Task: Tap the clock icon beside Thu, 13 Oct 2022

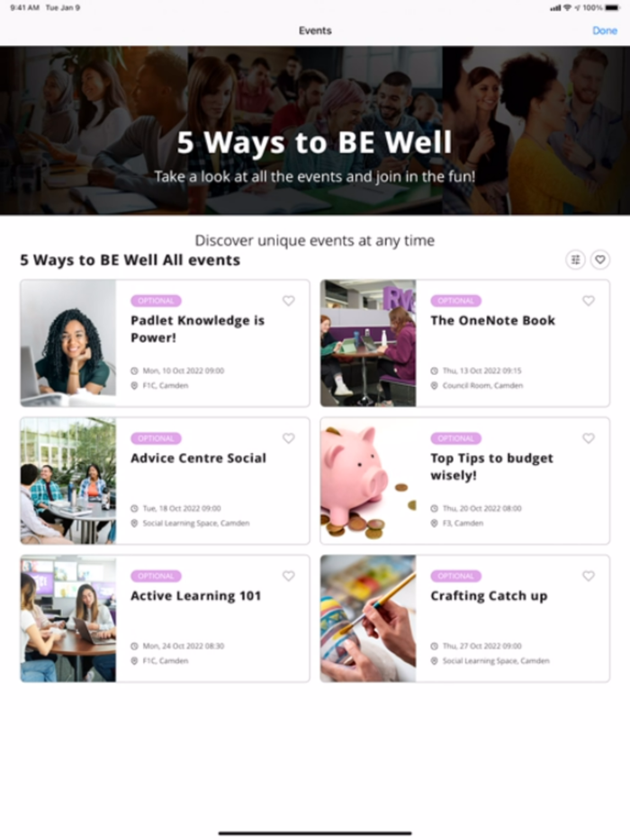Action: point(435,371)
